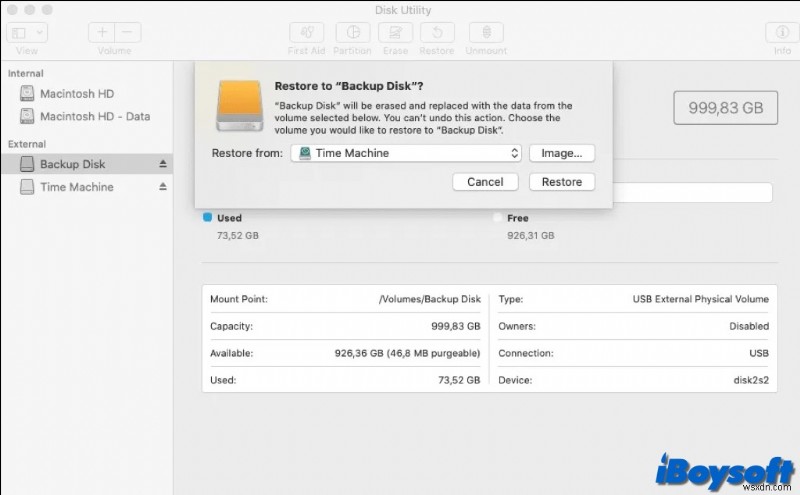Click the Connection USB value
The width and height of the screenshot is (800, 495).
(759, 353)
